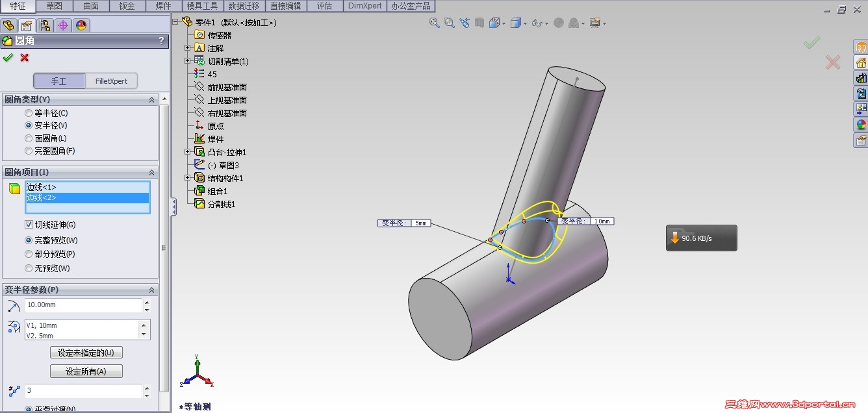Image resolution: width=868 pixels, height=413 pixels.
Task: Click the Edit Appearance sphere icon
Action: 559,23
